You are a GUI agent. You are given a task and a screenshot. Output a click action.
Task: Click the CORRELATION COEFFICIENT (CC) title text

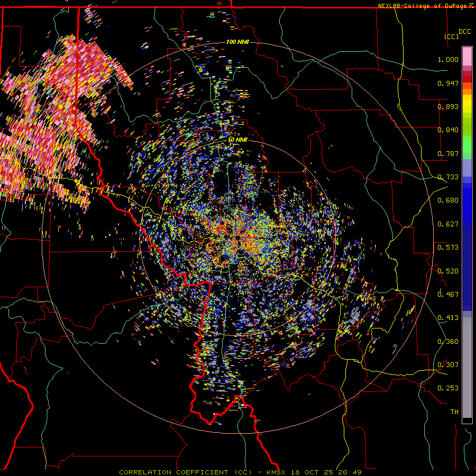185,472
